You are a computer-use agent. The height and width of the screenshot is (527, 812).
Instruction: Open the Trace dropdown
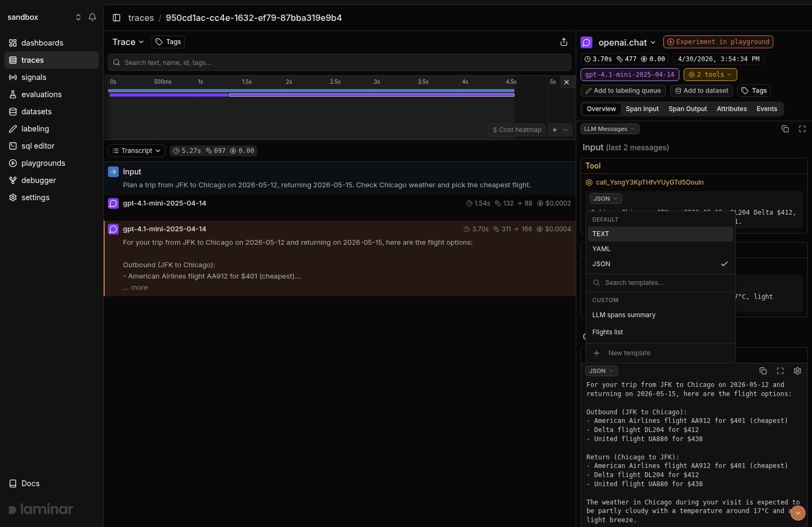tap(128, 42)
